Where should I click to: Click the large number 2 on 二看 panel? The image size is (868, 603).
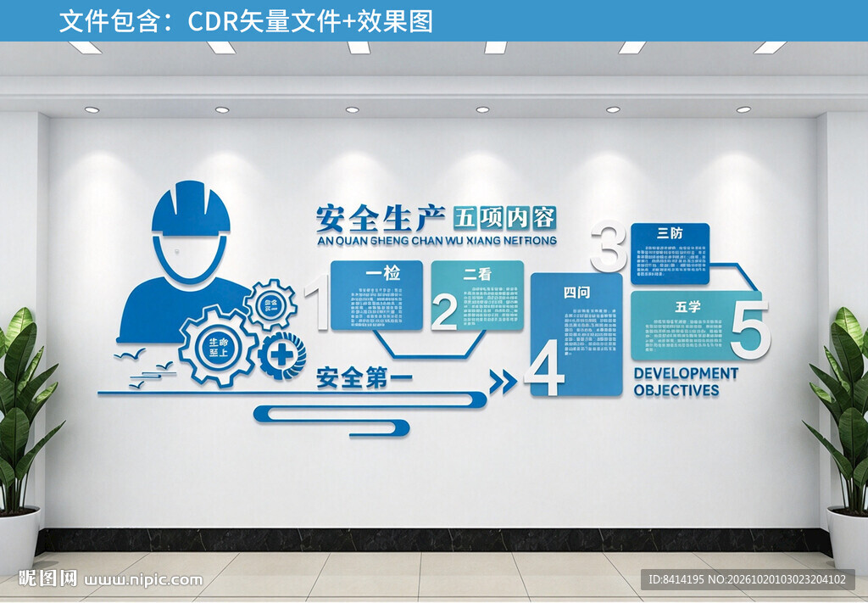tap(444, 312)
